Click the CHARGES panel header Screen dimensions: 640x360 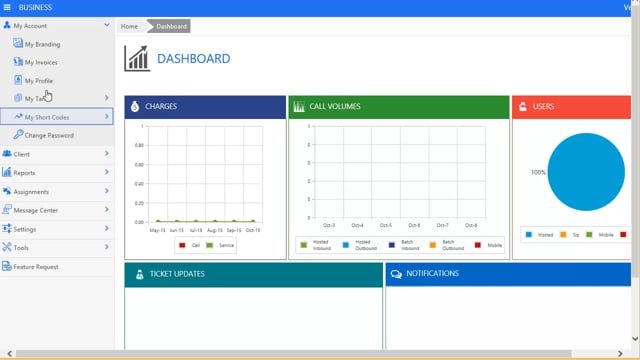205,107
